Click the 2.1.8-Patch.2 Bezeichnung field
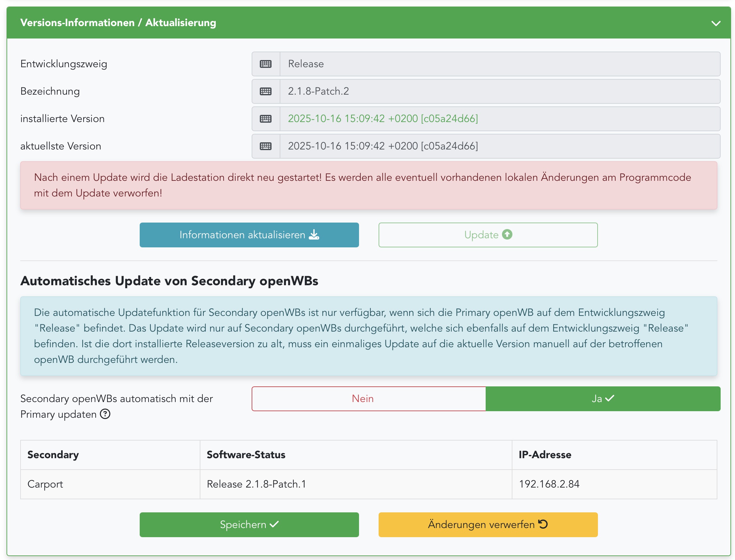The image size is (735, 560). coord(499,91)
